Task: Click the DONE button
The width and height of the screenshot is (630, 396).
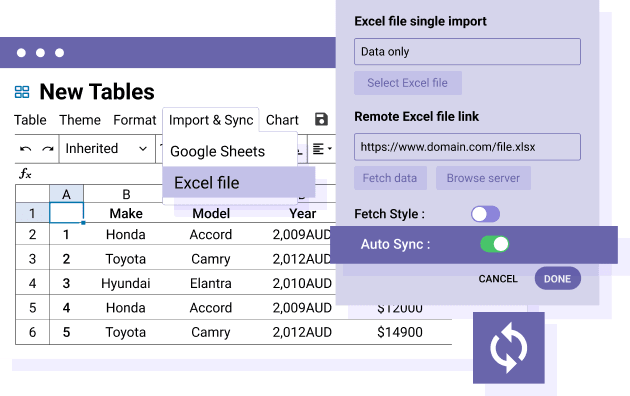Action: (557, 278)
